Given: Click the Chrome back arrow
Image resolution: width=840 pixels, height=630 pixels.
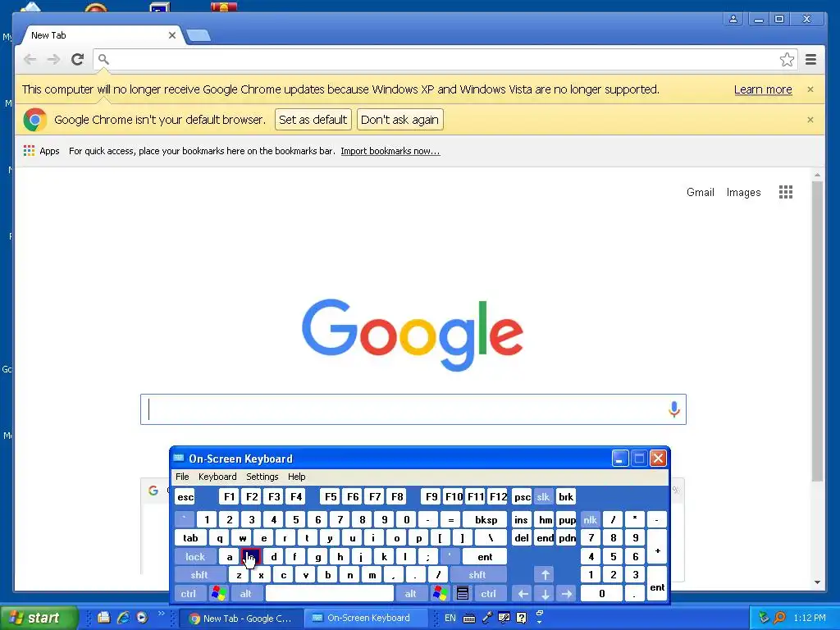Looking at the screenshot, I should (30, 59).
